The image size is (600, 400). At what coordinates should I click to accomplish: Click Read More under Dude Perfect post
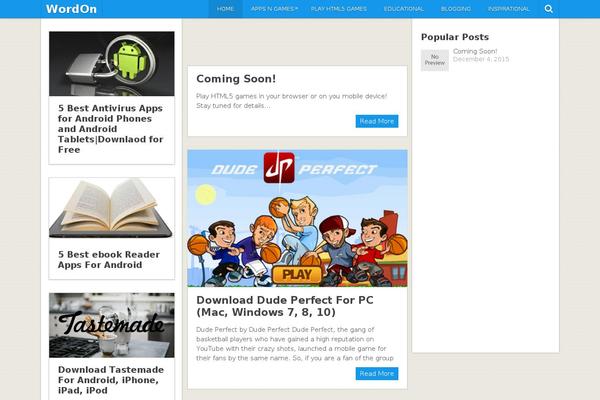(377, 374)
